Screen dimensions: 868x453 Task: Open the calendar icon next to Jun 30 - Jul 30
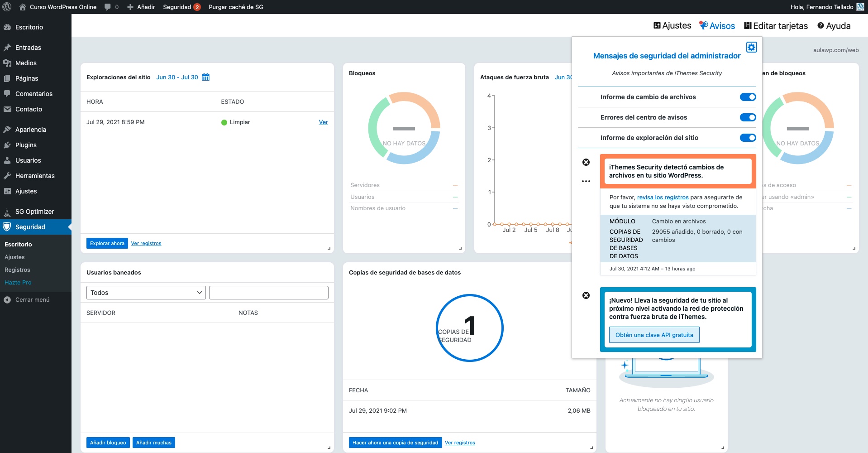[x=206, y=77]
